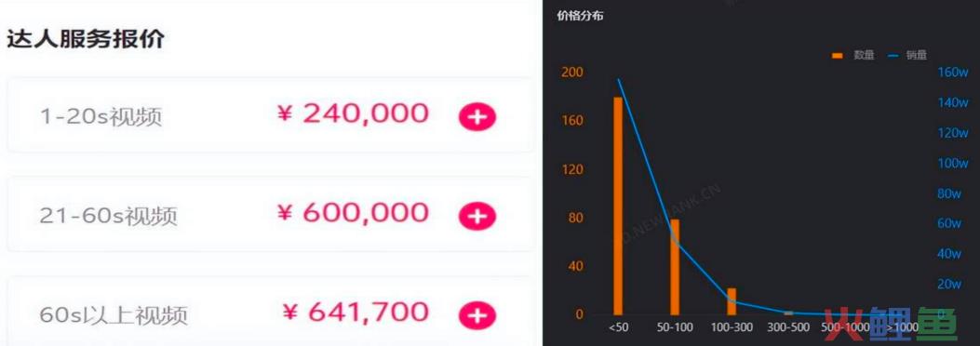Add the 60s以上视频 service with plus icon
The height and width of the screenshot is (346, 980).
(x=477, y=316)
